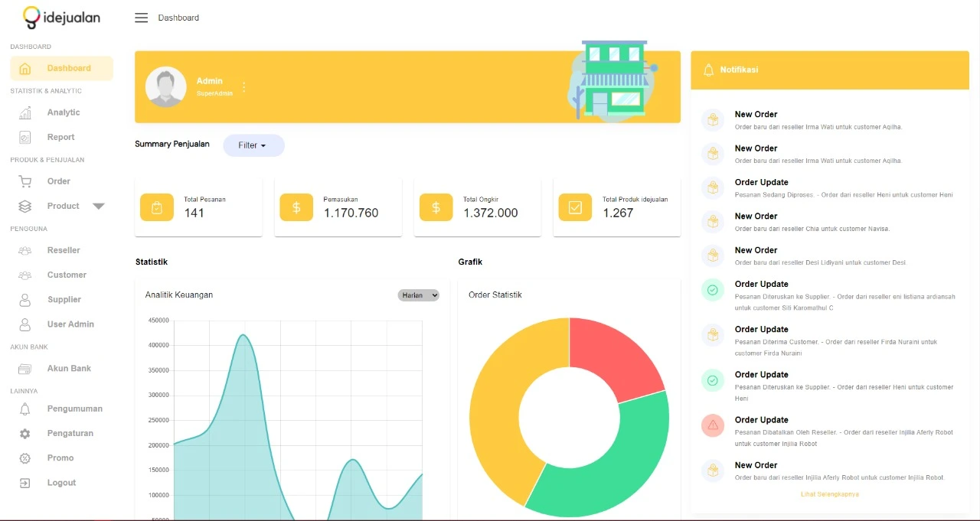Image resolution: width=980 pixels, height=521 pixels.
Task: Go to Analytic in the sidebar
Action: (63, 112)
